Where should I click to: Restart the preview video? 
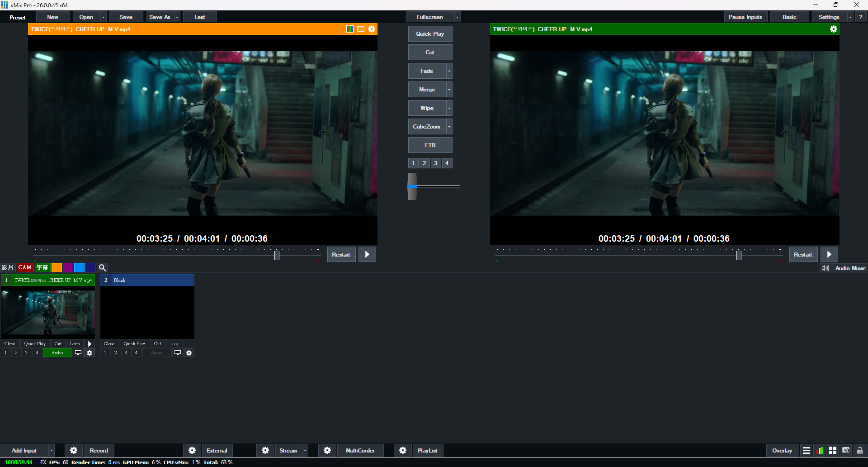pyautogui.click(x=341, y=254)
